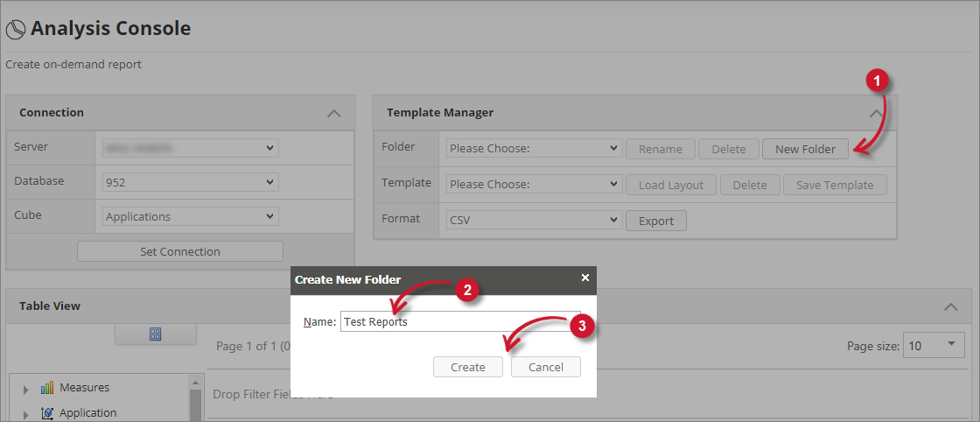Open the Database dropdown showing 952

coord(191,182)
